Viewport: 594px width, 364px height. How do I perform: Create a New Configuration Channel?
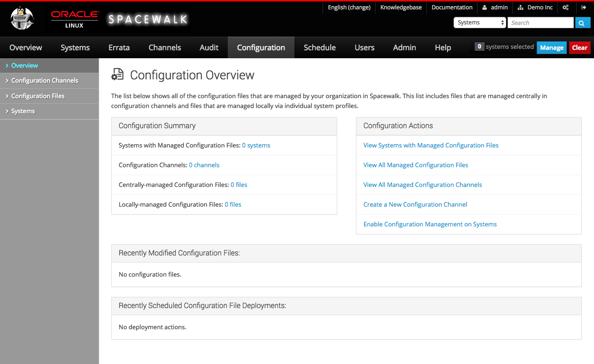click(x=415, y=204)
